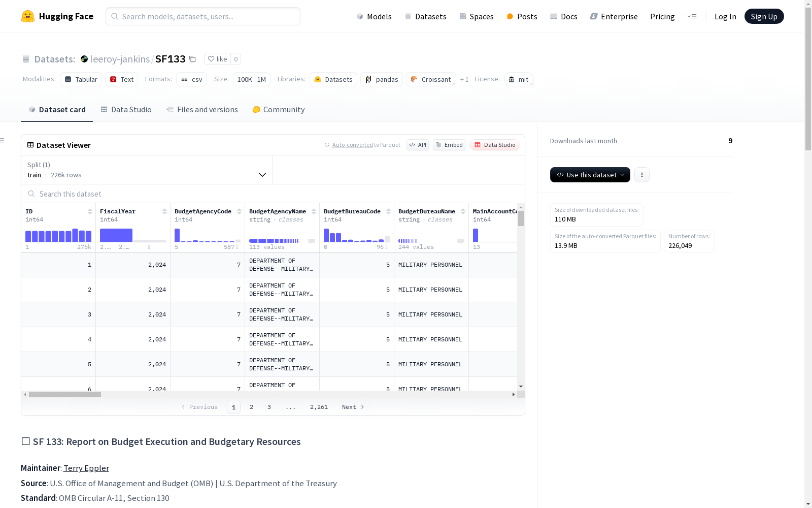The width and height of the screenshot is (812, 508).
Task: Click the FiscalYear histogram bar
Action: point(116,235)
